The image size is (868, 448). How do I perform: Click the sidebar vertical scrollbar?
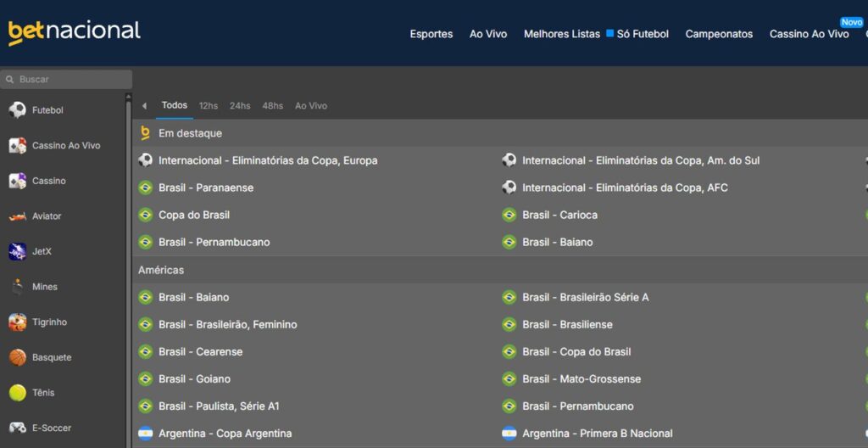click(129, 272)
